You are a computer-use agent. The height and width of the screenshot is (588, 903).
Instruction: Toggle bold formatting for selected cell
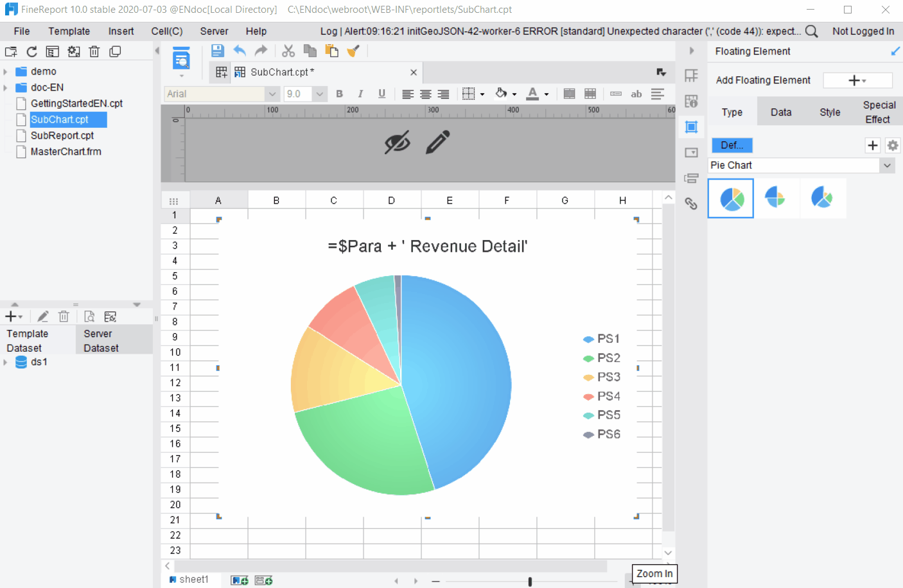coord(339,94)
